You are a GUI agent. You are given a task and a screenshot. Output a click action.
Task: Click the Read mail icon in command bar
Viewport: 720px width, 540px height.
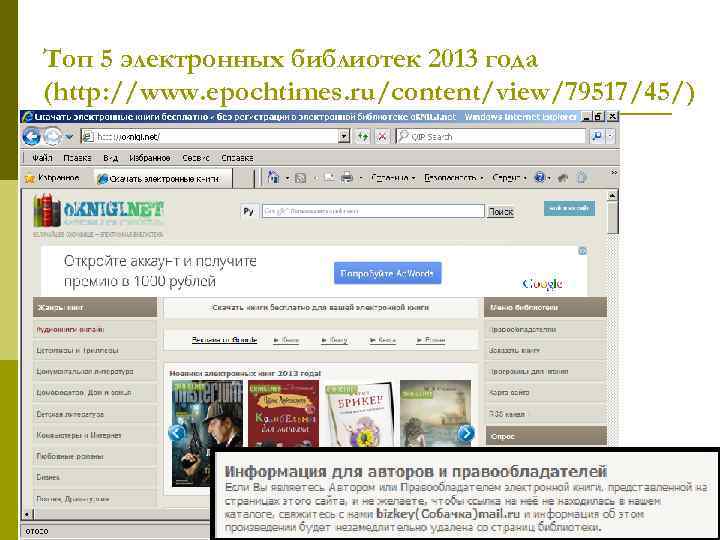pyautogui.click(x=330, y=177)
